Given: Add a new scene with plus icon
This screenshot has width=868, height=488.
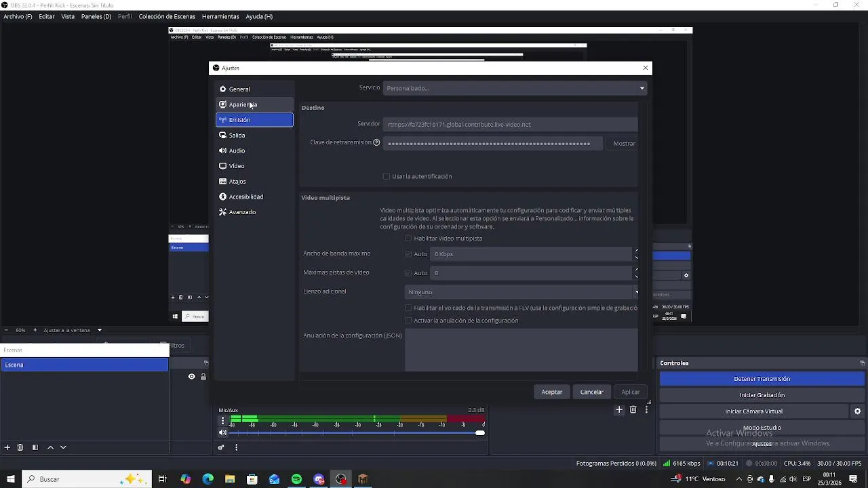Looking at the screenshot, I should click(x=7, y=447).
